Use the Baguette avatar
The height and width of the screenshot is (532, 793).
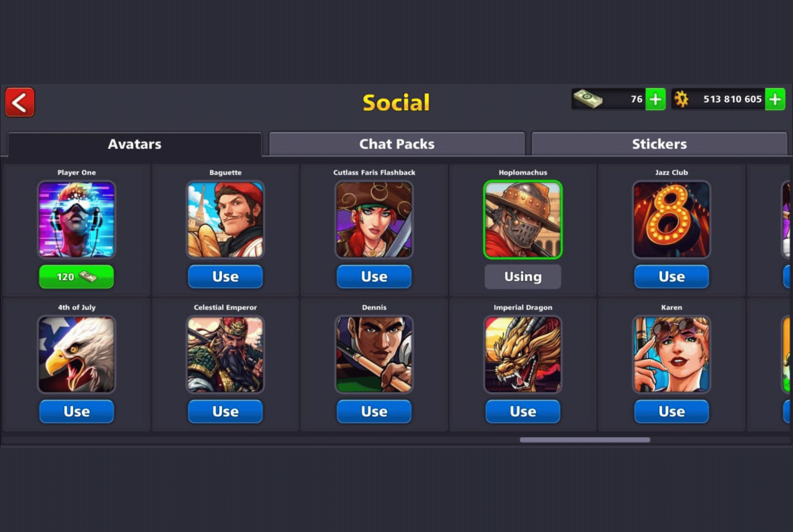coord(225,276)
